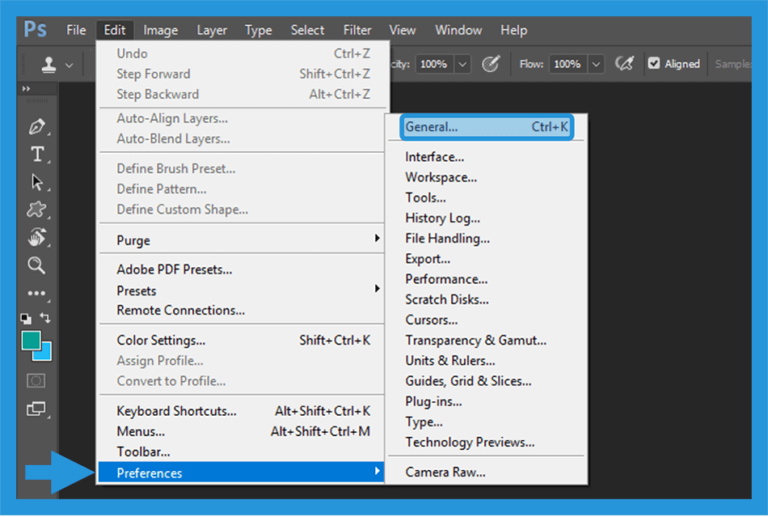Screen dimensions: 768x517
Task: Open the Select menu
Action: [307, 30]
